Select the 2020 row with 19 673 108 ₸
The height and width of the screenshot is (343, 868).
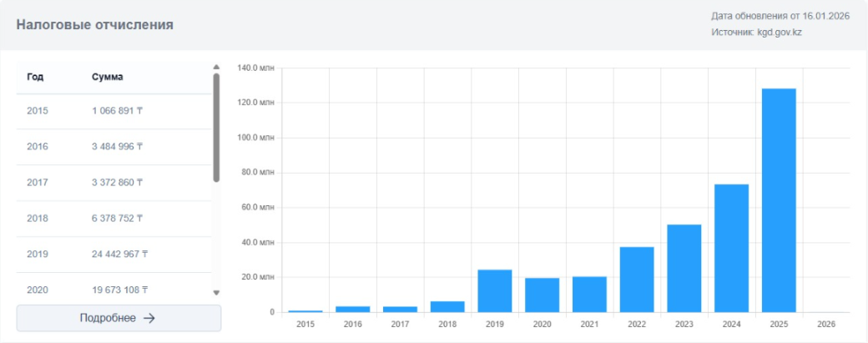(x=114, y=290)
